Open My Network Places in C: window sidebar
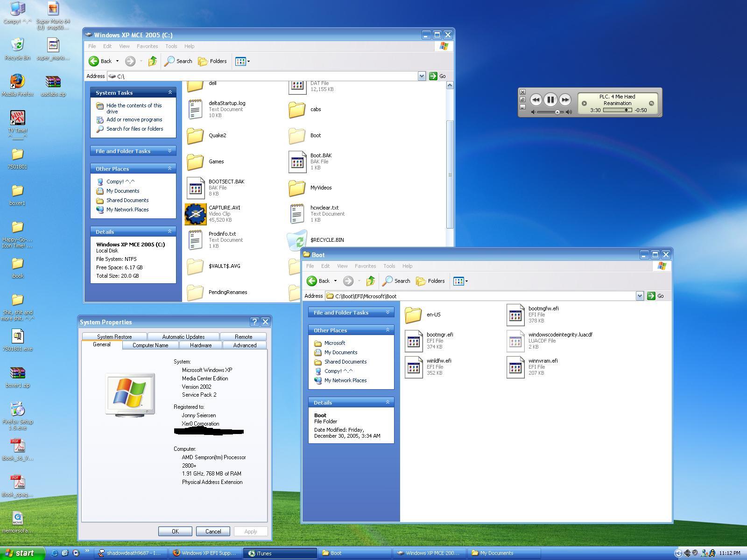 pyautogui.click(x=127, y=210)
